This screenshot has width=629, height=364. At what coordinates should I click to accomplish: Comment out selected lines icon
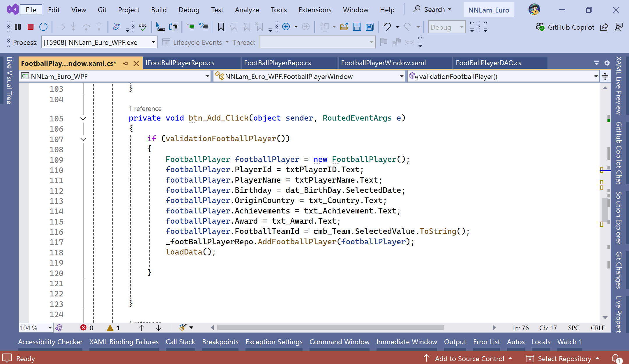tap(191, 27)
